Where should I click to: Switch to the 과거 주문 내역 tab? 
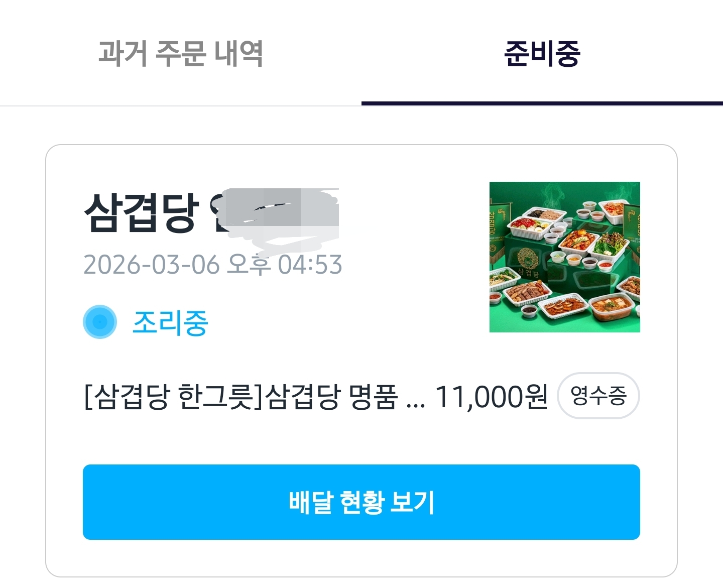click(180, 53)
